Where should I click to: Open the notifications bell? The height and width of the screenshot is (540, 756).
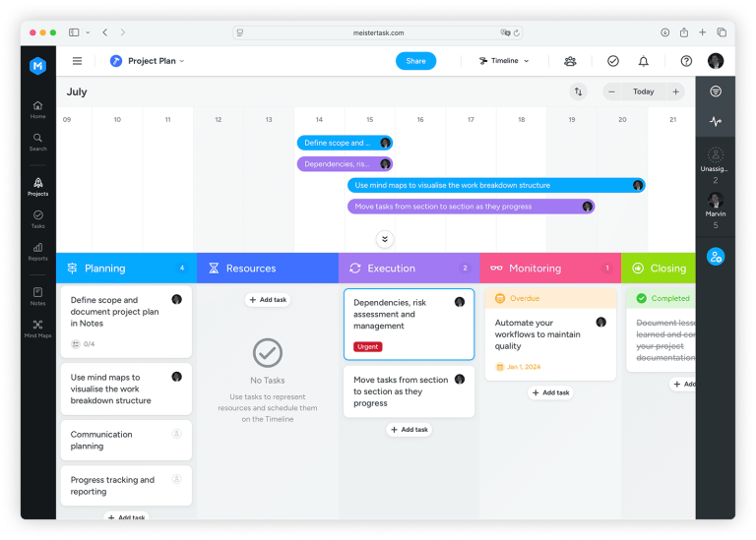click(x=643, y=61)
